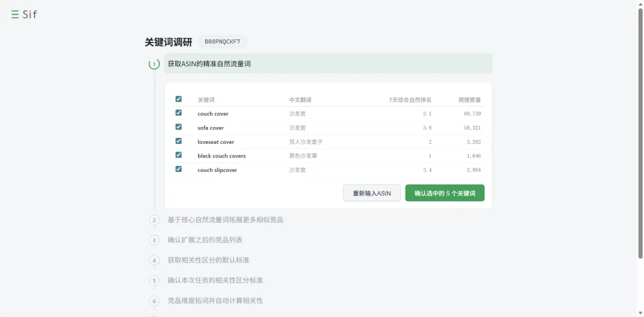This screenshot has height=317, width=644.
Task: Click search volume 2,984
Action: click(473, 170)
